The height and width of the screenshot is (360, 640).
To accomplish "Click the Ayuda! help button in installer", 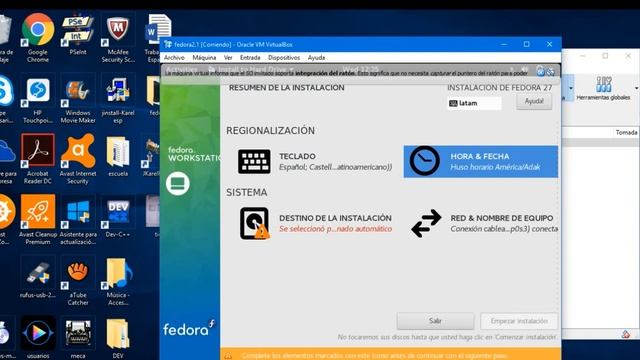I will click(x=534, y=101).
